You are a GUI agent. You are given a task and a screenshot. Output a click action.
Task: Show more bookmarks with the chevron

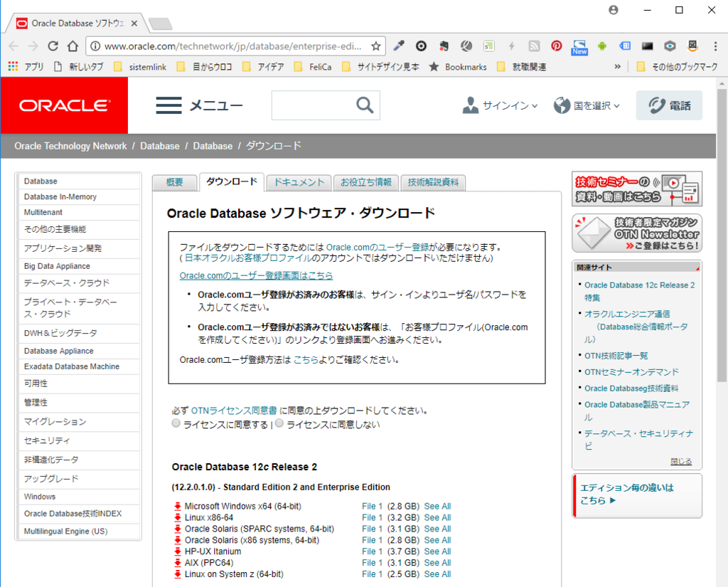[618, 66]
